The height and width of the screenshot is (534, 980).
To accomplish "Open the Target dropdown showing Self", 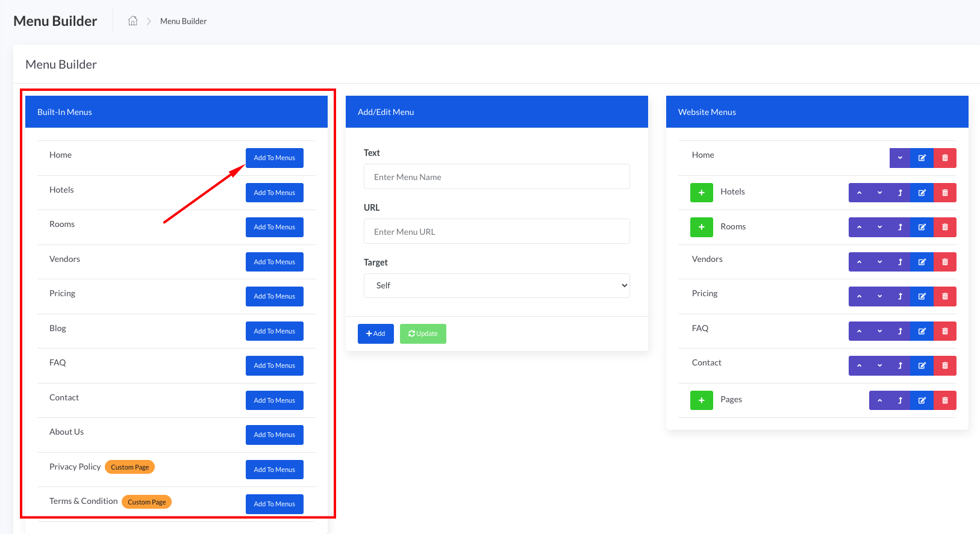I will point(496,285).
